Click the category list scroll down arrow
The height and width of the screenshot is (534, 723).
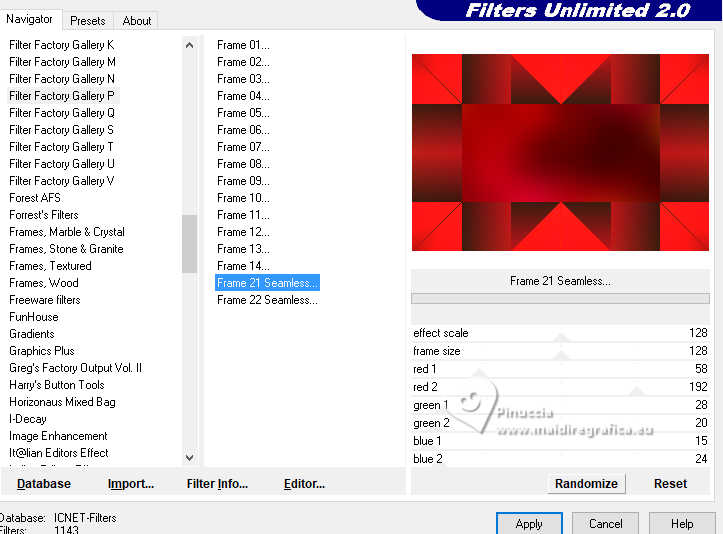(x=189, y=457)
